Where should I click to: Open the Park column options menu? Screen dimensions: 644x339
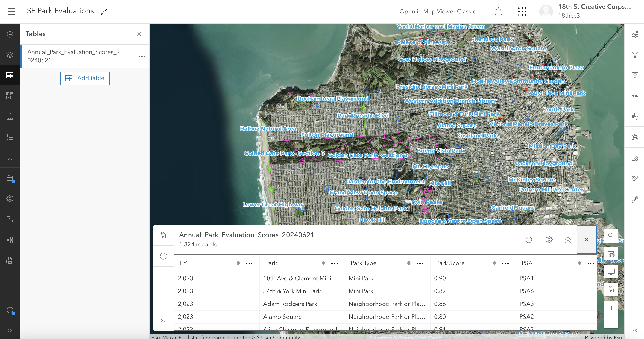334,263
